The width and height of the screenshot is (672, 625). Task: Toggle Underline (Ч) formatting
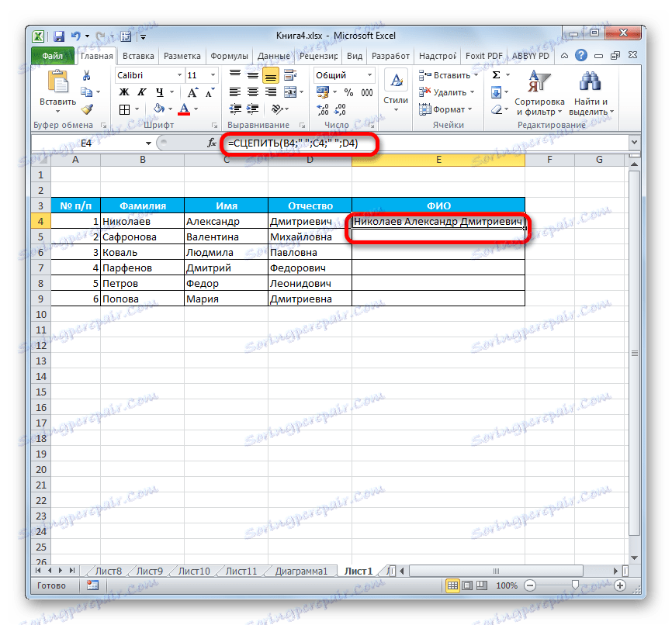pyautogui.click(x=159, y=92)
